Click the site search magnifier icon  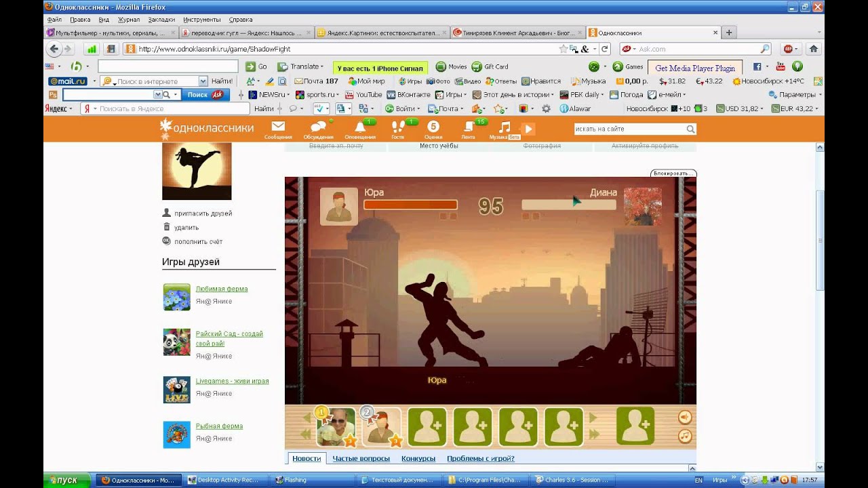click(690, 129)
